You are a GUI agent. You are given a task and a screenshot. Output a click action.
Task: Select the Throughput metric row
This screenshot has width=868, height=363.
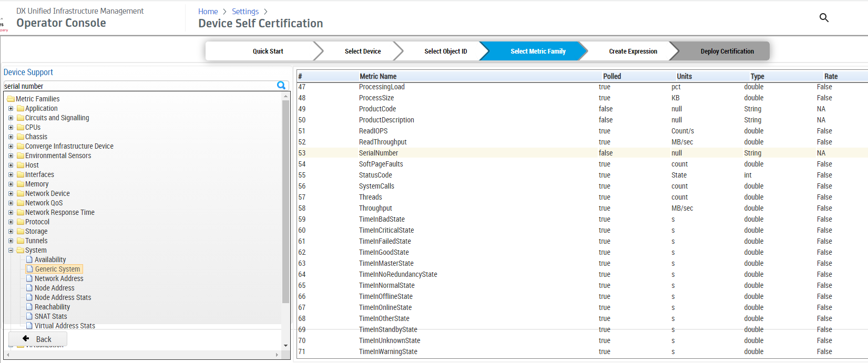click(x=583, y=208)
